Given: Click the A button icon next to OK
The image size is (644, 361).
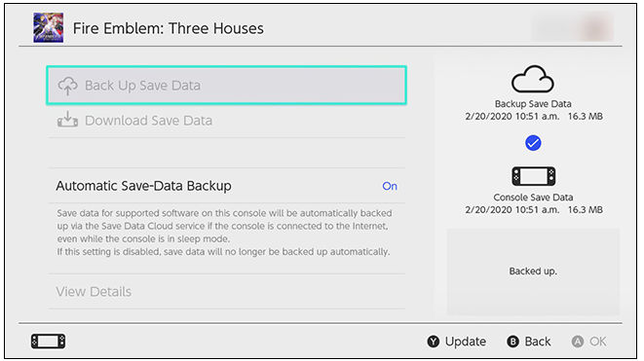Looking at the screenshot, I should click(x=578, y=342).
